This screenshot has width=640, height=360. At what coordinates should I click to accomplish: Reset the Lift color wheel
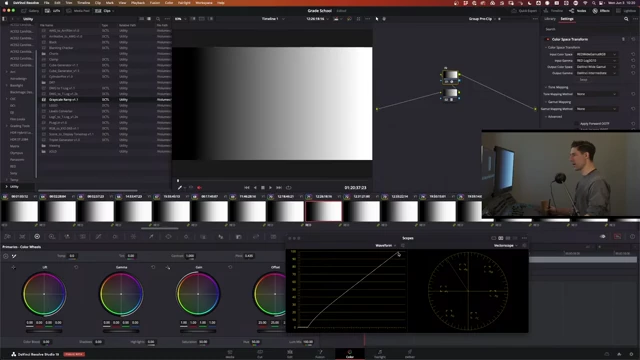point(76,267)
